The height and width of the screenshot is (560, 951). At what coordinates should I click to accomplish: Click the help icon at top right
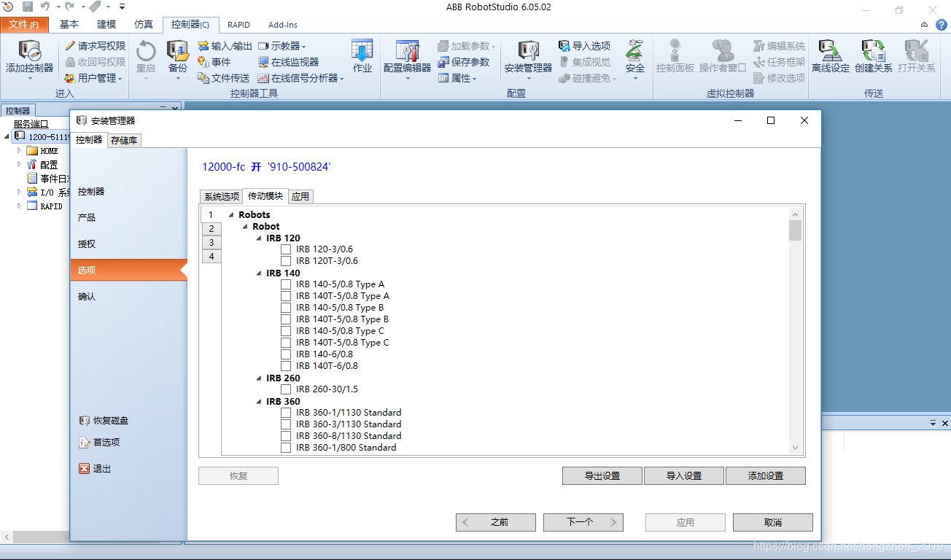point(942,25)
